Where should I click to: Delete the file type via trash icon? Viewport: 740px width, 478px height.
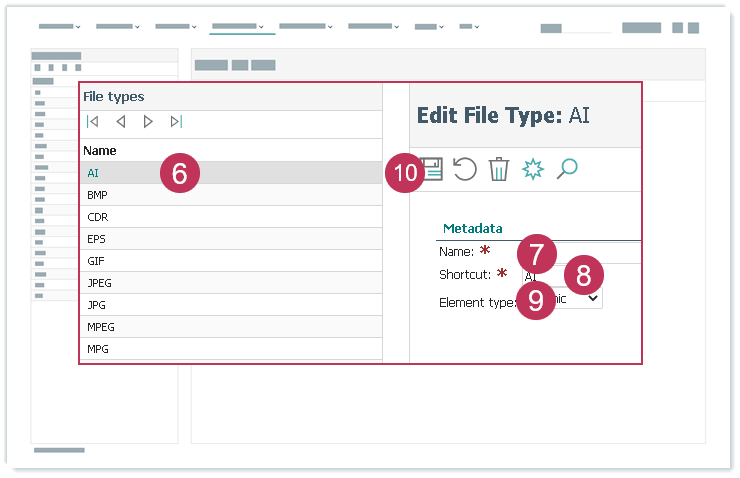point(498,169)
